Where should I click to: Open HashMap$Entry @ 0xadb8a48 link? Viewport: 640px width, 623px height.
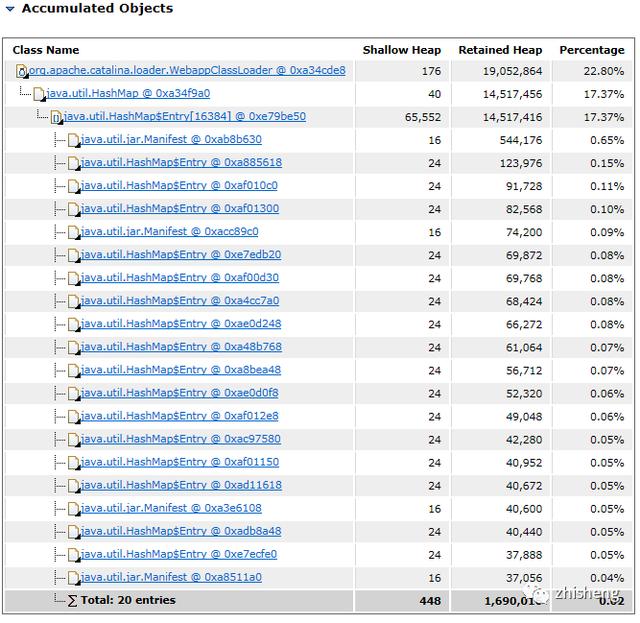181,532
